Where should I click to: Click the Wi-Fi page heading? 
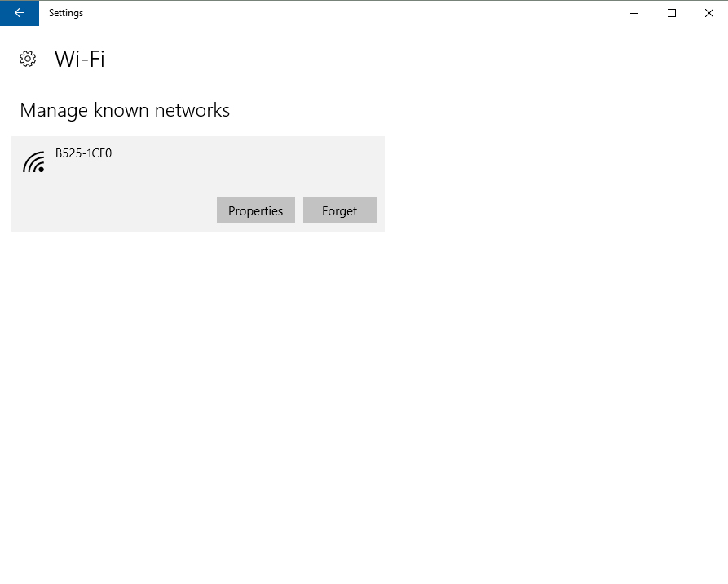[x=79, y=59]
